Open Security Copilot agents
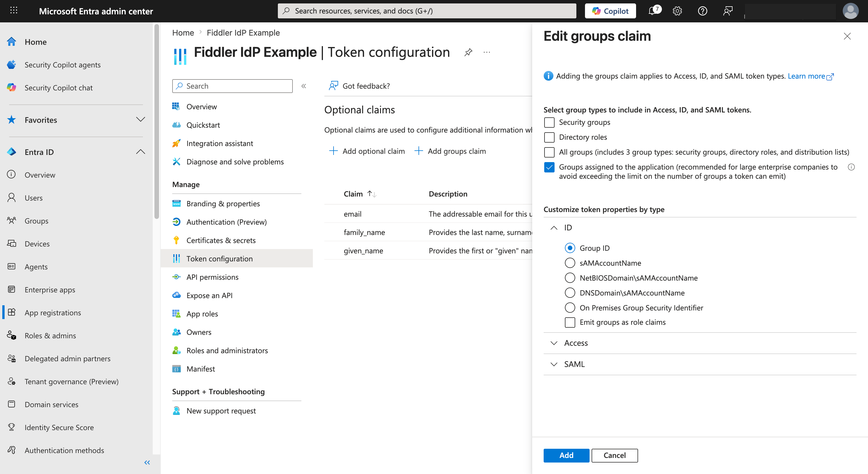The width and height of the screenshot is (868, 474). (62, 65)
